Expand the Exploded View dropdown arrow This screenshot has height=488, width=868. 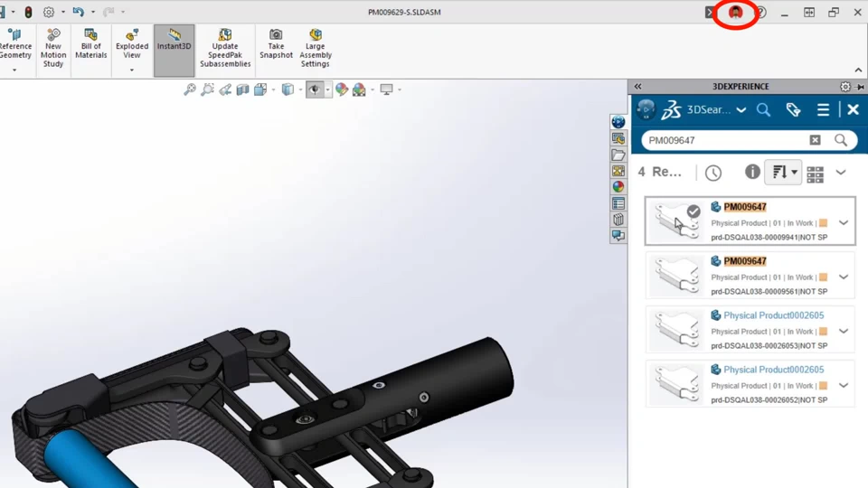(x=132, y=70)
